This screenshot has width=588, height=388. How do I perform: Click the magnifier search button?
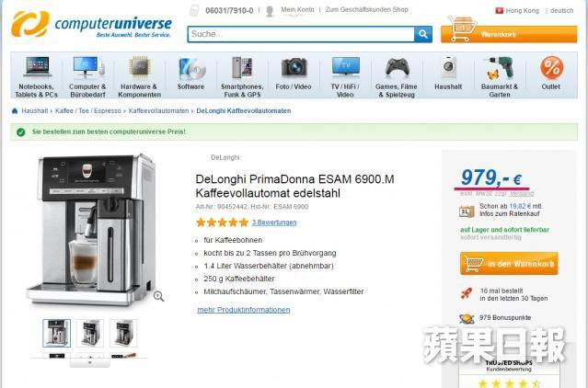click(423, 34)
